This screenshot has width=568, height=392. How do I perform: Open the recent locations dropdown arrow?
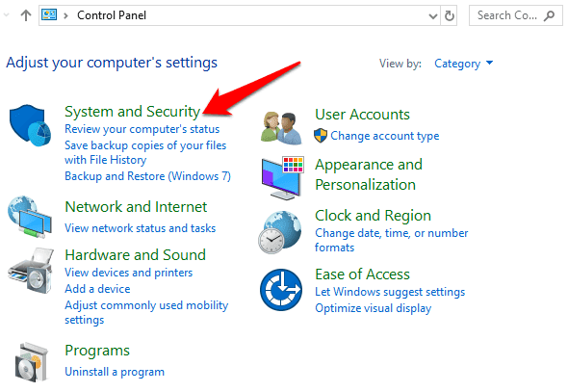(6, 15)
